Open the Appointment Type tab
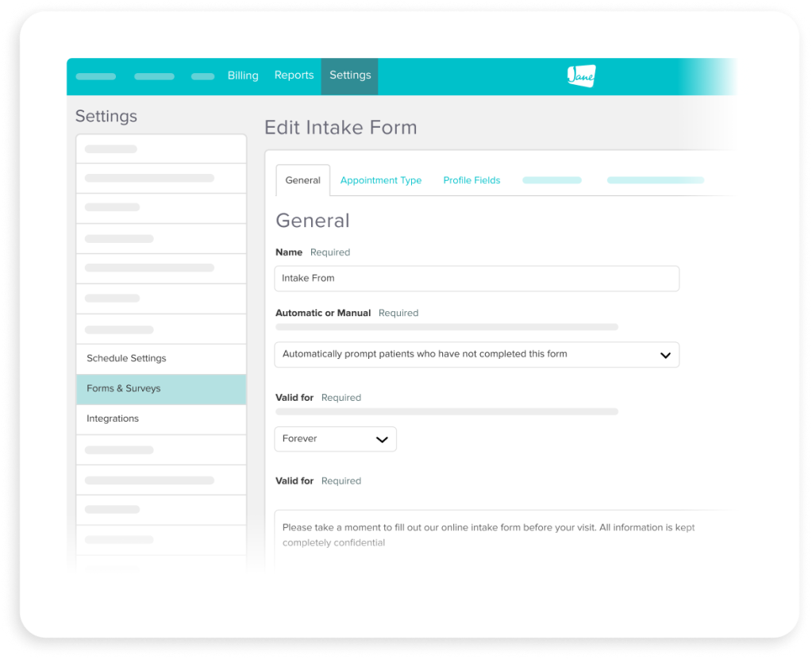 pos(381,180)
